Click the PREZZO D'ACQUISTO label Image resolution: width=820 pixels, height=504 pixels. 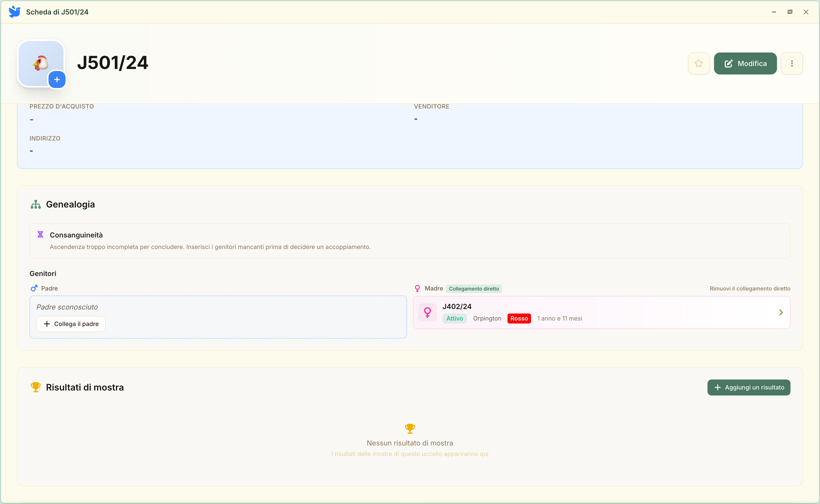tap(62, 106)
